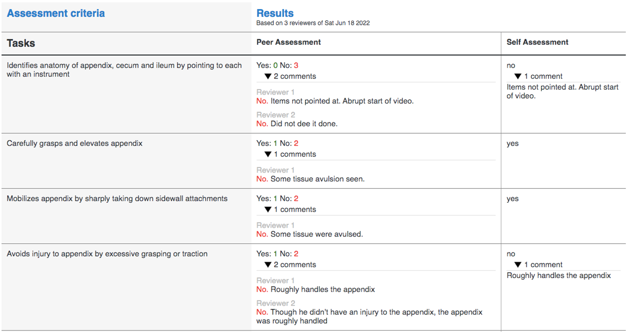
Task: Select the Peer Assessment column header
Action: coord(288,42)
